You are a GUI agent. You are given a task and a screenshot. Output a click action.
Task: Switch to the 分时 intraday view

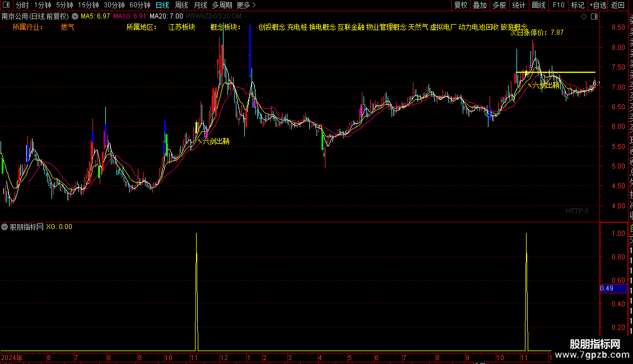[22, 5]
